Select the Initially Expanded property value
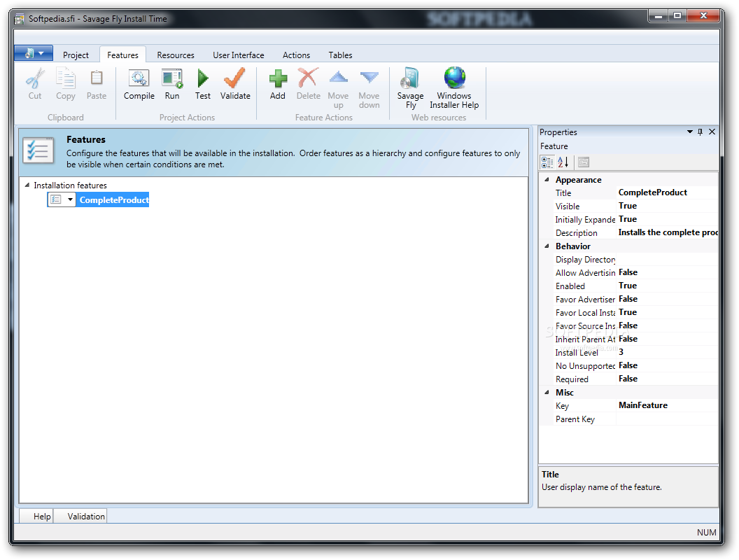 [668, 219]
